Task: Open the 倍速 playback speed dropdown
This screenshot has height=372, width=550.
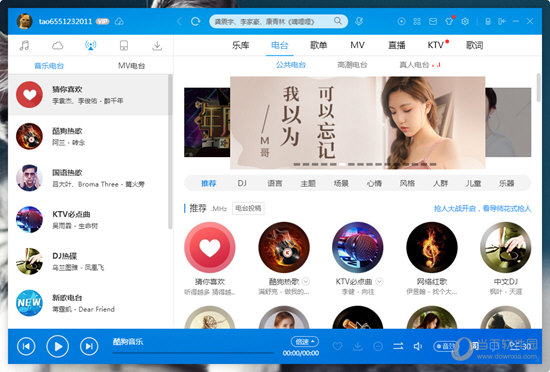Action: click(x=304, y=341)
